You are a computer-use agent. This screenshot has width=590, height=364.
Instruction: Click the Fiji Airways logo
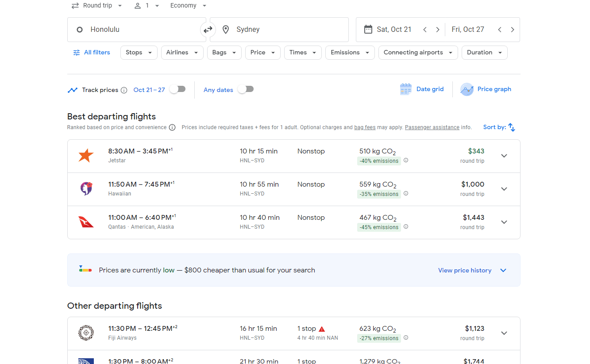coord(86,333)
